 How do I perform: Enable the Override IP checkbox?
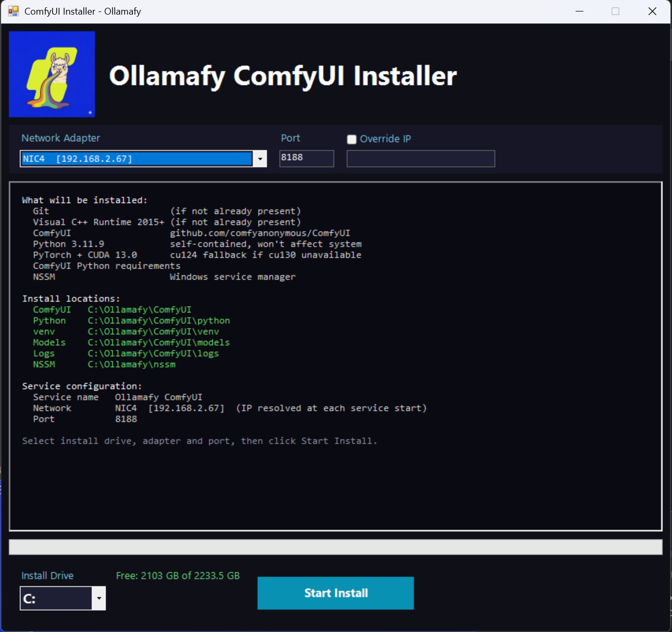352,139
